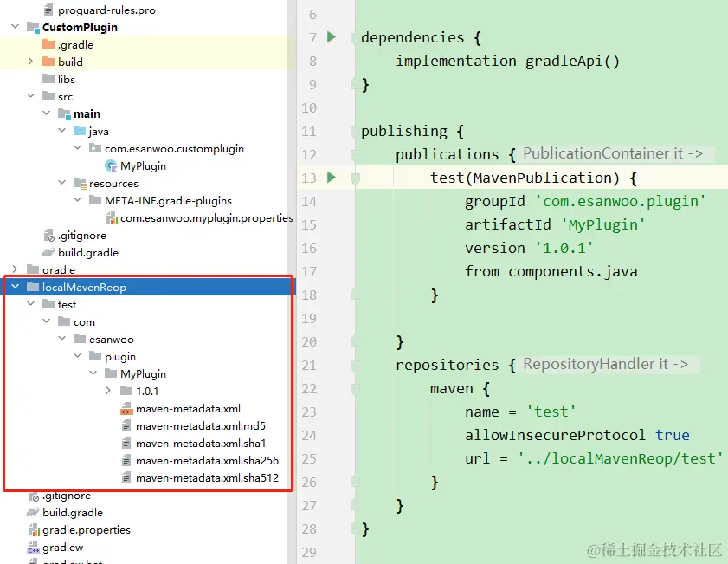Select the localMavenReop tree row

pyautogui.click(x=148, y=287)
